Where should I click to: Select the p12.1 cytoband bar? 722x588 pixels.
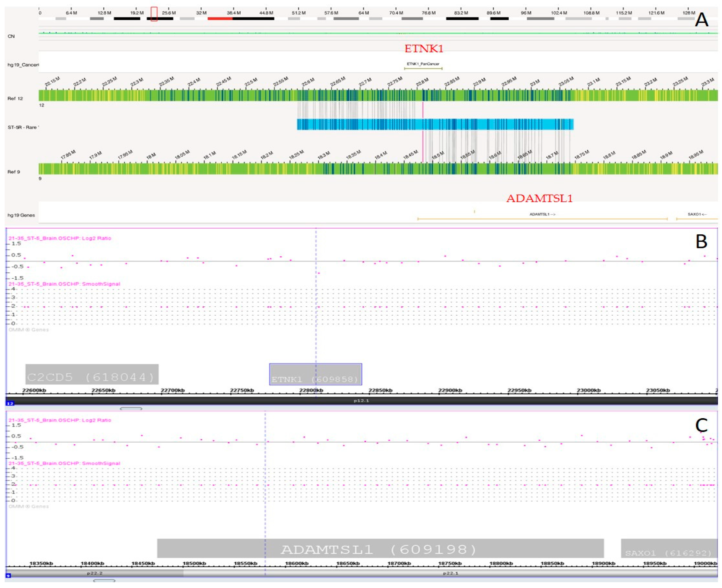361,401
